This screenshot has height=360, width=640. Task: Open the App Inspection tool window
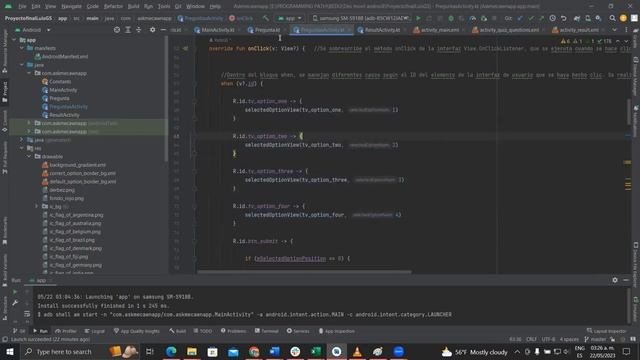[x=336, y=331]
